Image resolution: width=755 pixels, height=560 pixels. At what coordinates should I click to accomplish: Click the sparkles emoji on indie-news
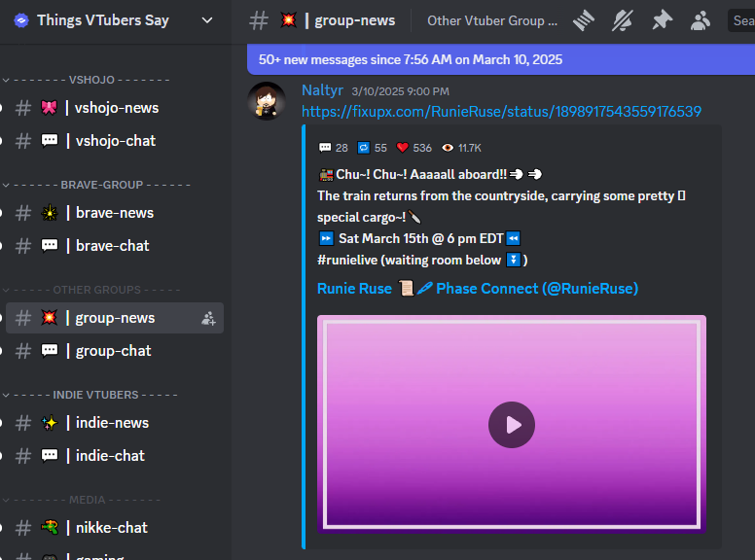[x=49, y=422]
